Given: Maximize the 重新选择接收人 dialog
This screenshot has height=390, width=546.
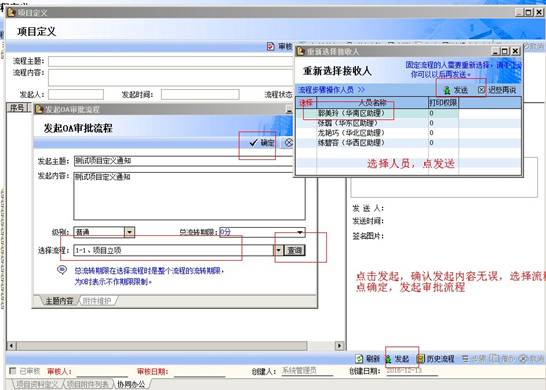Looking at the screenshot, I should point(505,52).
